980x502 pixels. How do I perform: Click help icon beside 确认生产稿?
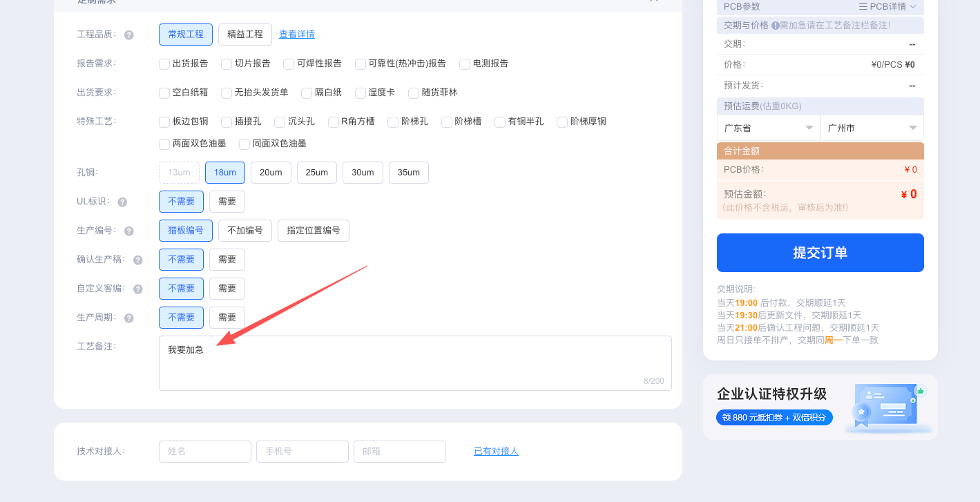138,260
